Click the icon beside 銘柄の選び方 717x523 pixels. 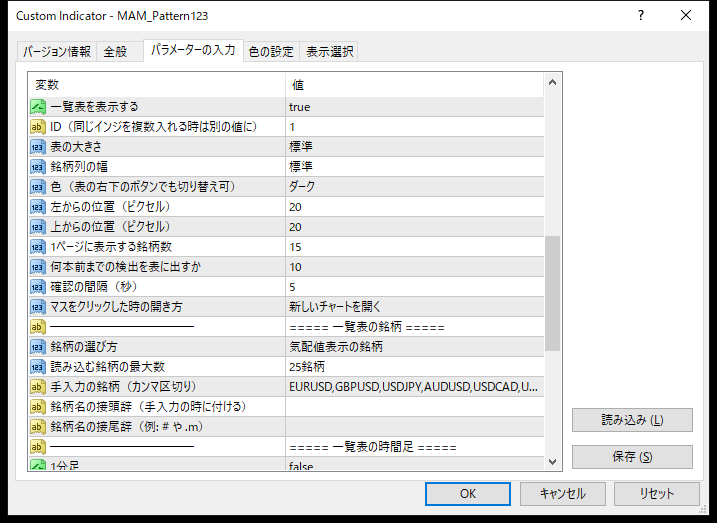point(38,347)
